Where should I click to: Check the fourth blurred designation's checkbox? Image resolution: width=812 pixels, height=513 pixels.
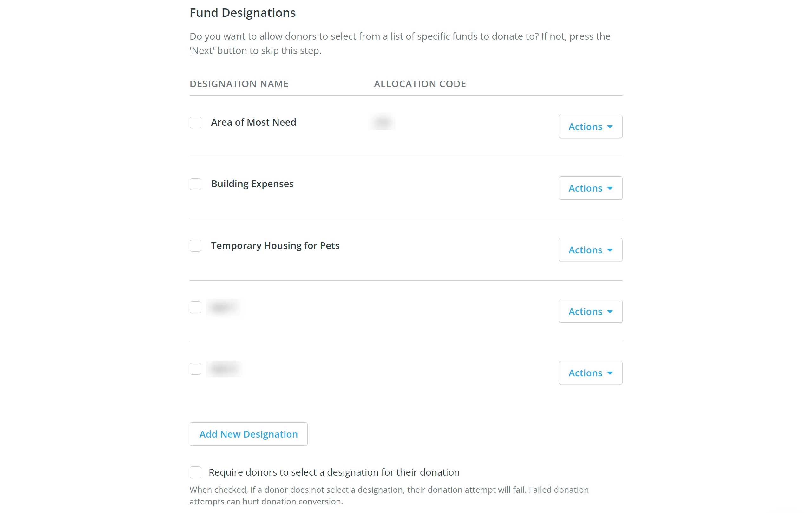(x=196, y=307)
